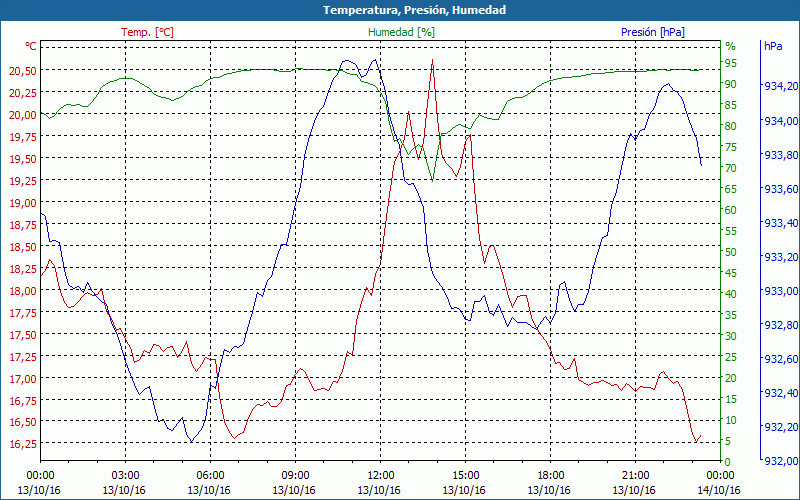This screenshot has width=800, height=500.
Task: Click the '933,40' pressure axis value
Action: (x=781, y=223)
